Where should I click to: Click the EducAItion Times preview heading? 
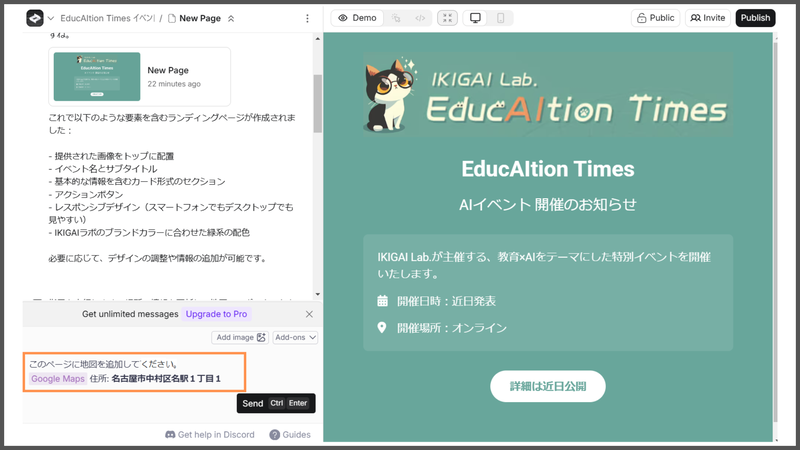point(548,169)
